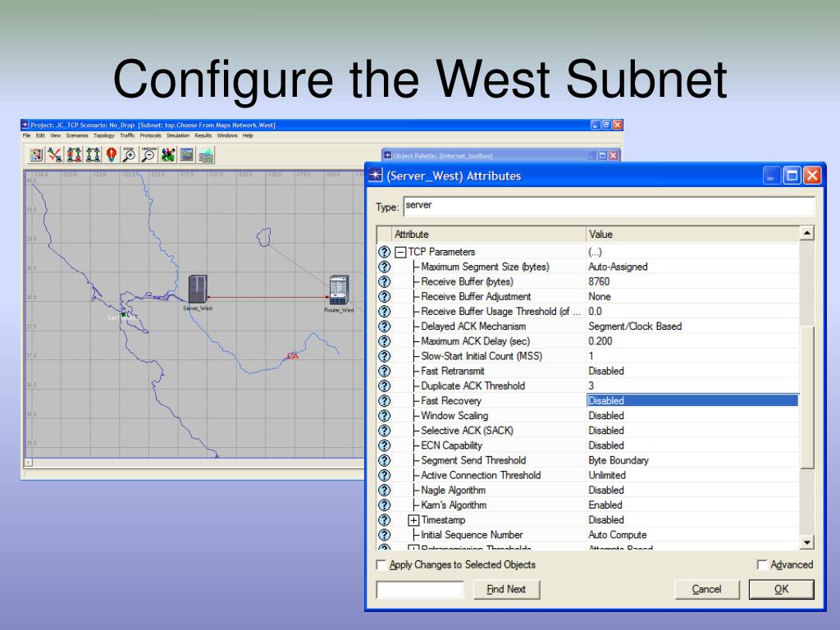Click the Verify Links toolbar icon
Screen dimensions: 840x630
click(55, 155)
